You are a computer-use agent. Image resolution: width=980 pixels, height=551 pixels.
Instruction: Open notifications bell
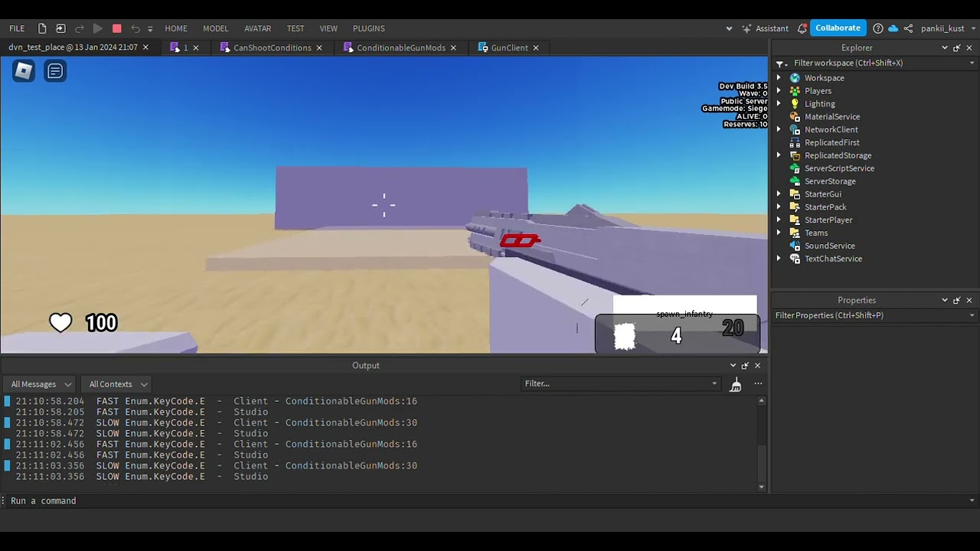pyautogui.click(x=802, y=28)
